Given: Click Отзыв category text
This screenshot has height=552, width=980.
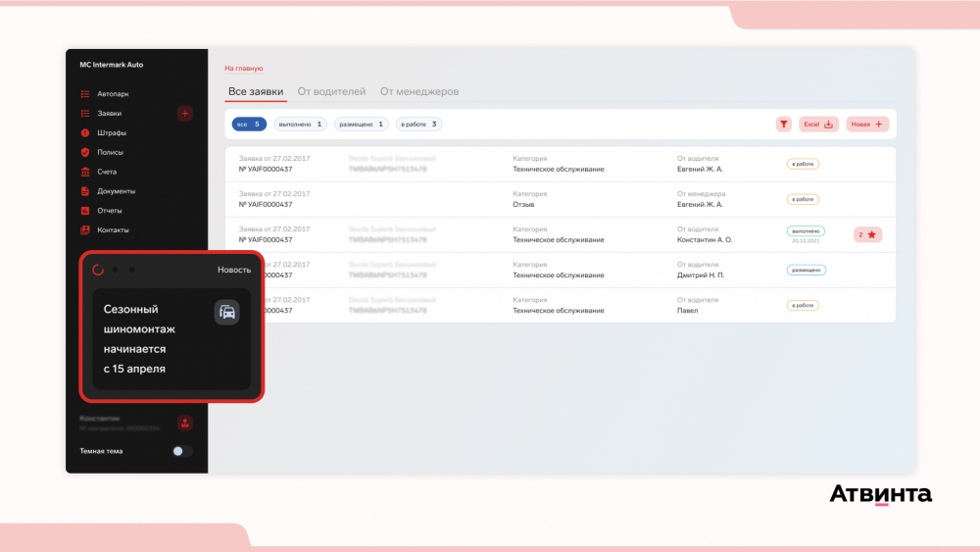Looking at the screenshot, I should [523, 204].
